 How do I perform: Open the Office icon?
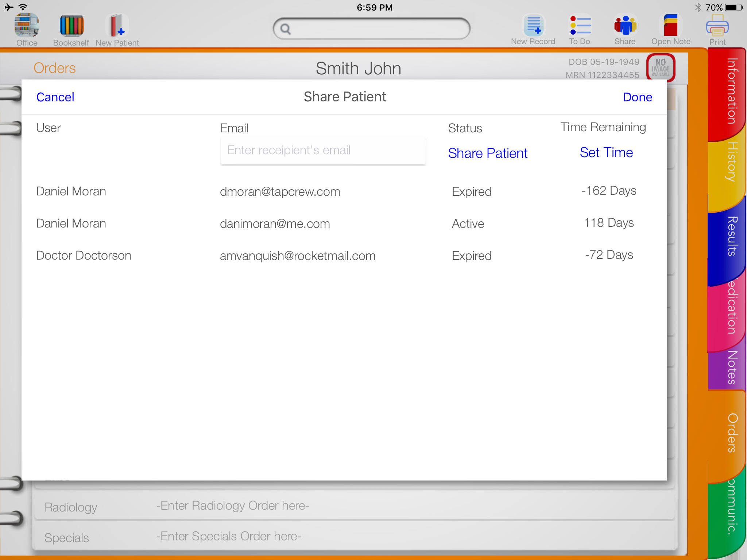click(27, 26)
